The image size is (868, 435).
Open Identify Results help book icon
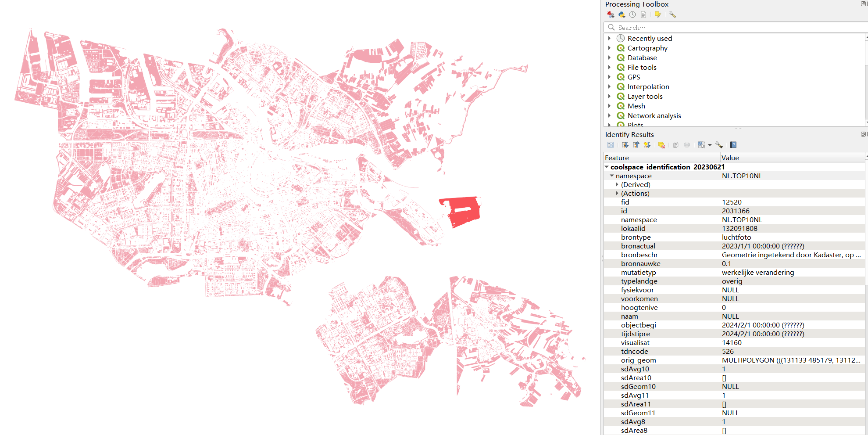[733, 145]
